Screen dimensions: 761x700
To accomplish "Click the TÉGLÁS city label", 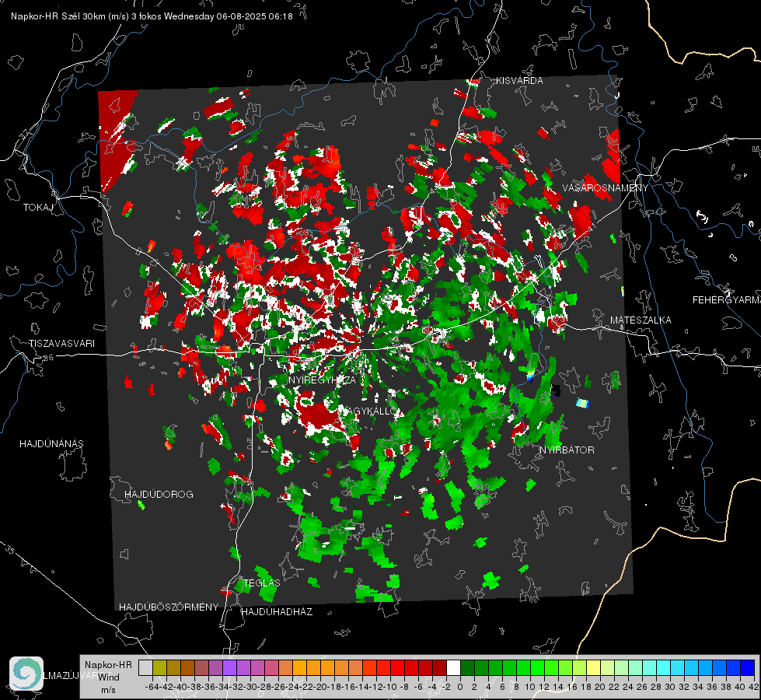I will (x=262, y=583).
